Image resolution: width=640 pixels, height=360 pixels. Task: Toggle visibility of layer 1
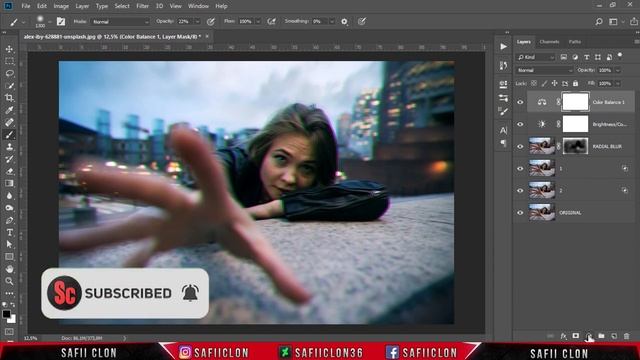click(x=520, y=168)
